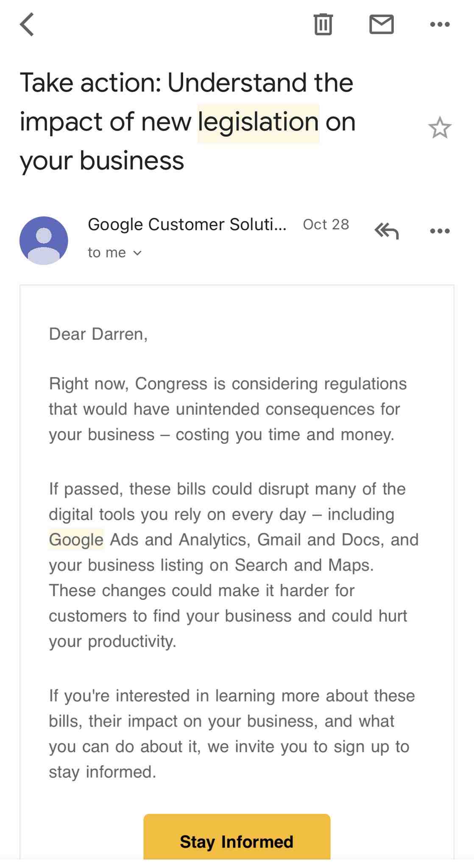Image resolution: width=474 pixels, height=868 pixels.
Task: Expand the "to me" recipient details
Action: pyautogui.click(x=114, y=253)
